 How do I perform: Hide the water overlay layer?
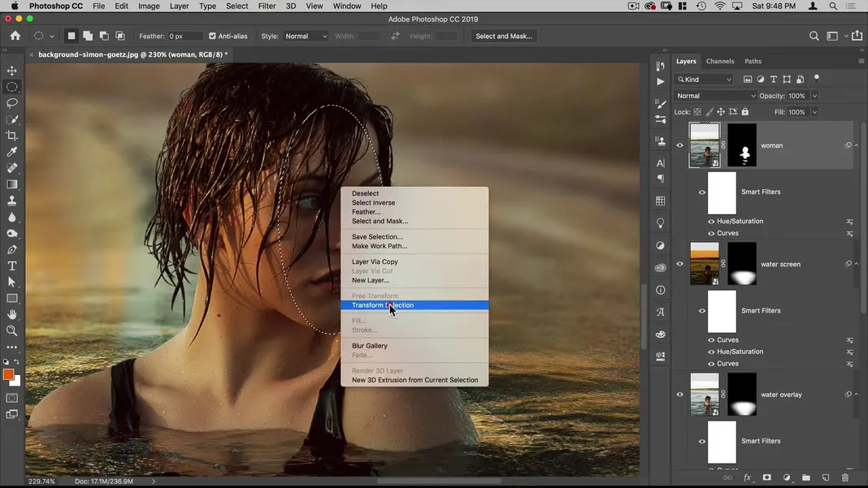pyautogui.click(x=679, y=395)
